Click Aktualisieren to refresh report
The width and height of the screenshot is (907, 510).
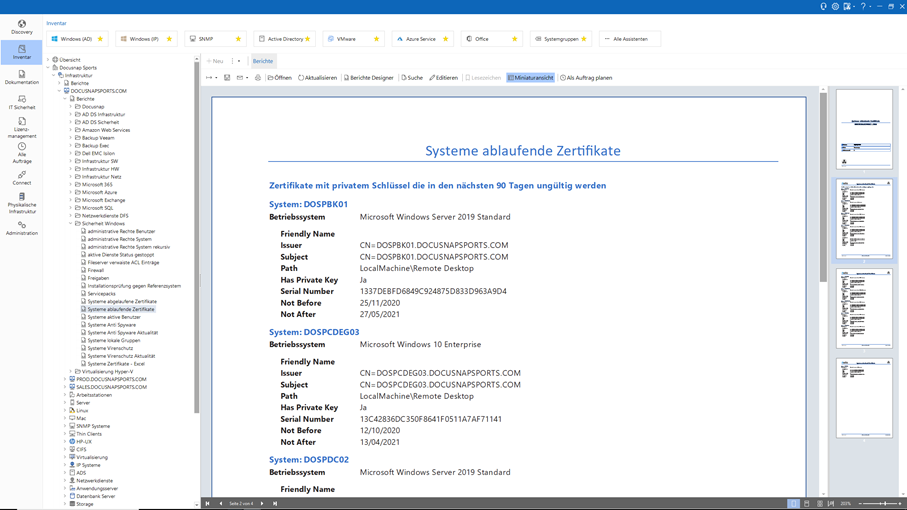click(x=318, y=78)
